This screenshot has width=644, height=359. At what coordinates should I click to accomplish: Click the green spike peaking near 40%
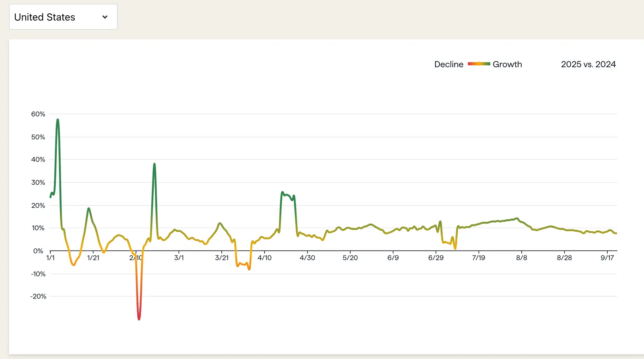point(154,164)
